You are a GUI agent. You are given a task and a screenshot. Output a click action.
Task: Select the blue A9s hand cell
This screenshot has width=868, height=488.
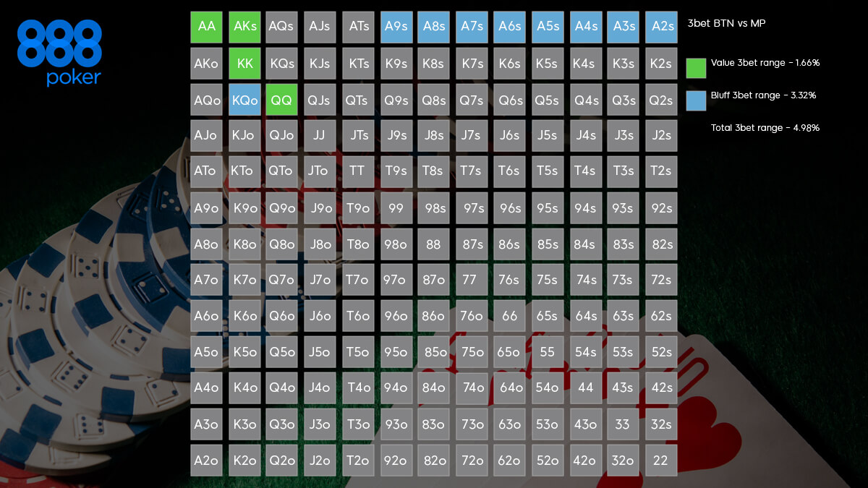click(x=396, y=27)
